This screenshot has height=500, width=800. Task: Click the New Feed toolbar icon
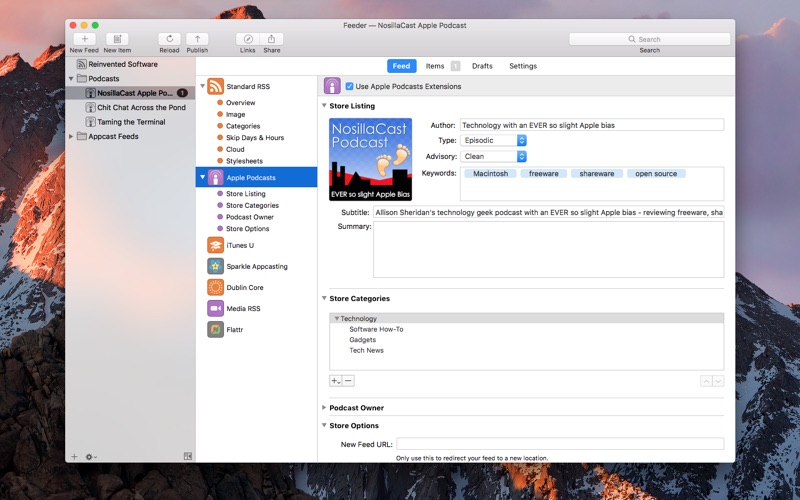coord(84,39)
